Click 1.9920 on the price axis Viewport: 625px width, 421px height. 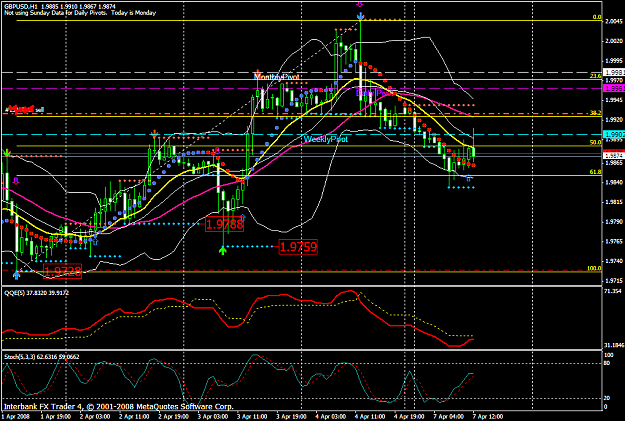point(614,119)
